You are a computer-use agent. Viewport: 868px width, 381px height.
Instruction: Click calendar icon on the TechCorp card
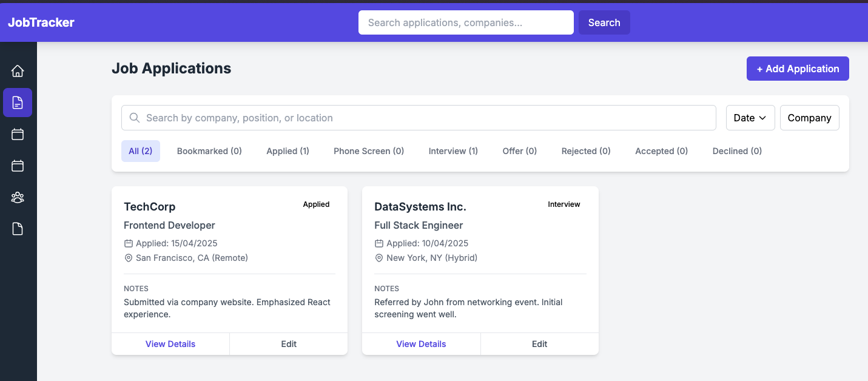pos(128,243)
